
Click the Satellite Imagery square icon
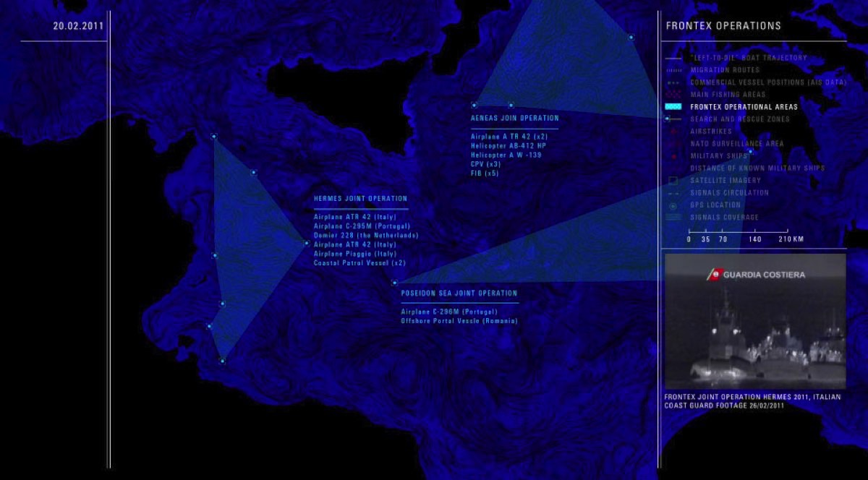tap(673, 181)
